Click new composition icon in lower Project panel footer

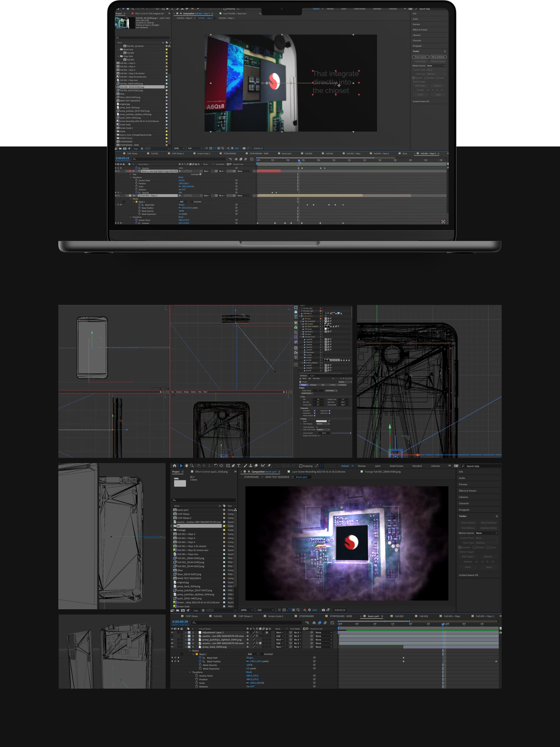pyautogui.click(x=183, y=610)
